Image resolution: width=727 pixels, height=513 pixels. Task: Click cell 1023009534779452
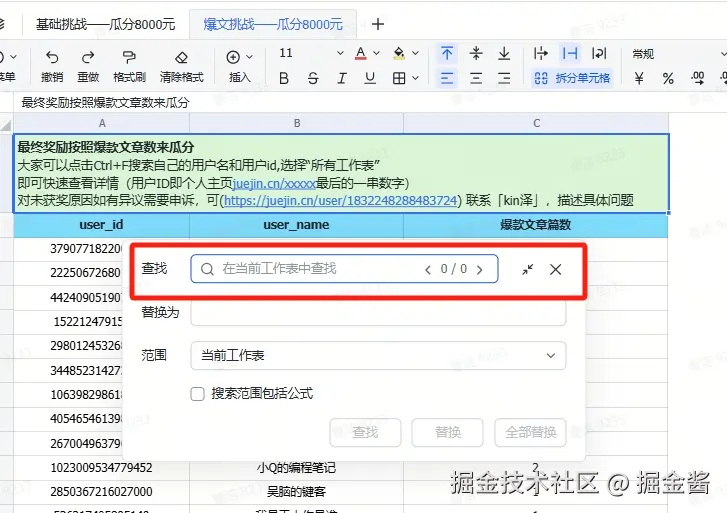(x=102, y=468)
